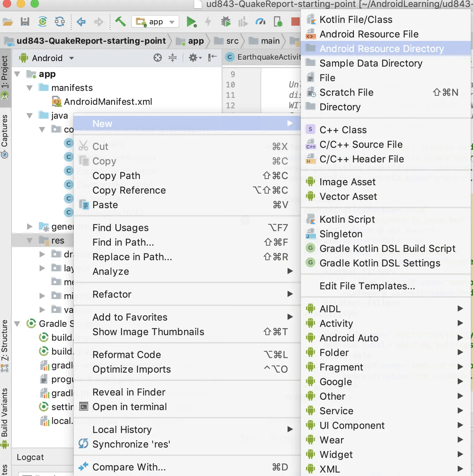Choose Android Resource File from New submenu
The width and height of the screenshot is (473, 476).
pos(385,34)
